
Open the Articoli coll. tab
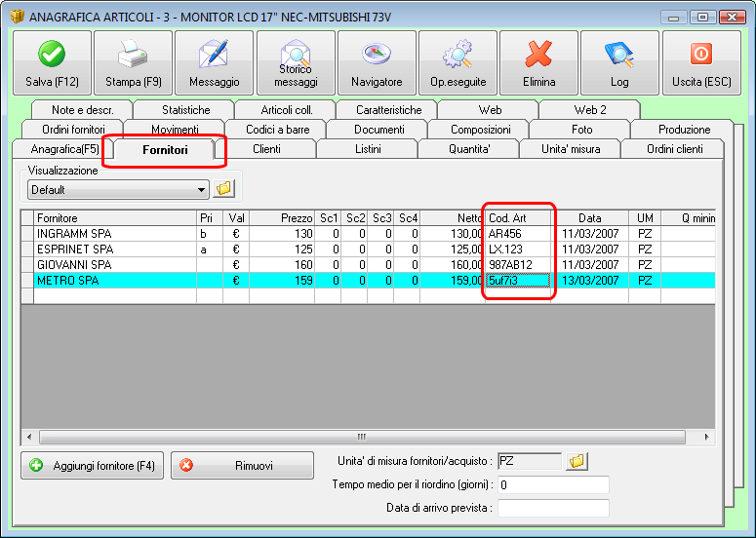(287, 110)
